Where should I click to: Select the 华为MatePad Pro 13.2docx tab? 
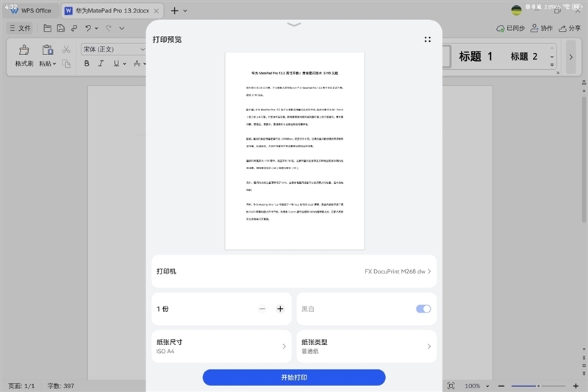click(112, 11)
